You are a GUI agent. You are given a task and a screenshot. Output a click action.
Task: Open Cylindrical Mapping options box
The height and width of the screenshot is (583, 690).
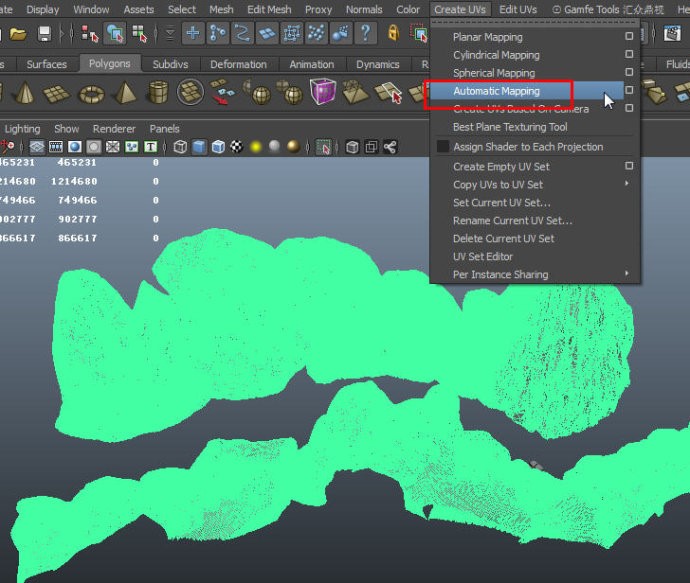[629, 54]
